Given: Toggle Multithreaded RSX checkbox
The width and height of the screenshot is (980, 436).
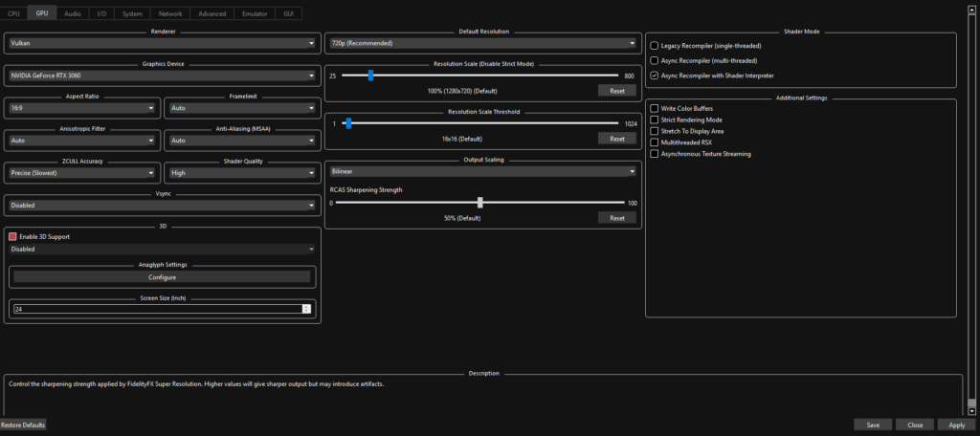Looking at the screenshot, I should [655, 142].
